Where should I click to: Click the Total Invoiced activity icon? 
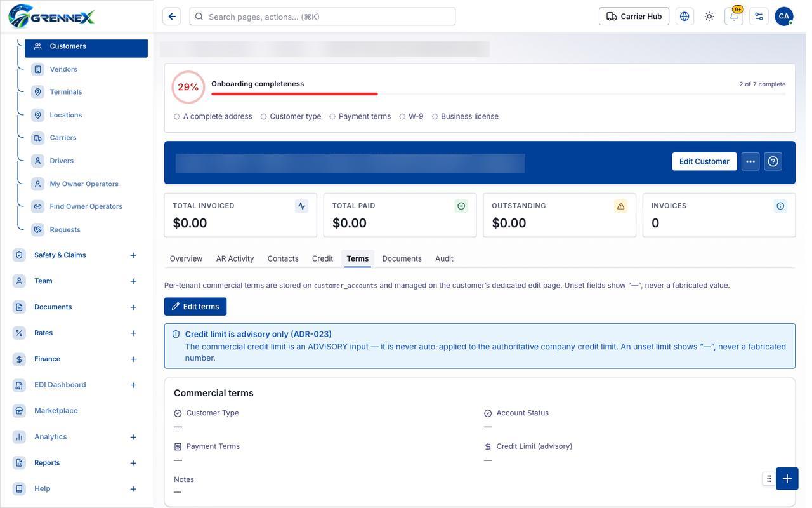coord(301,206)
